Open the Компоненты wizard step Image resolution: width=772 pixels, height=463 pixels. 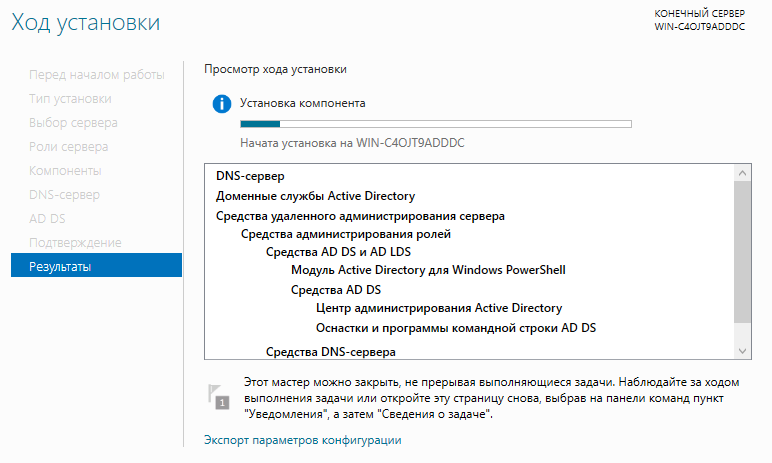(x=65, y=170)
